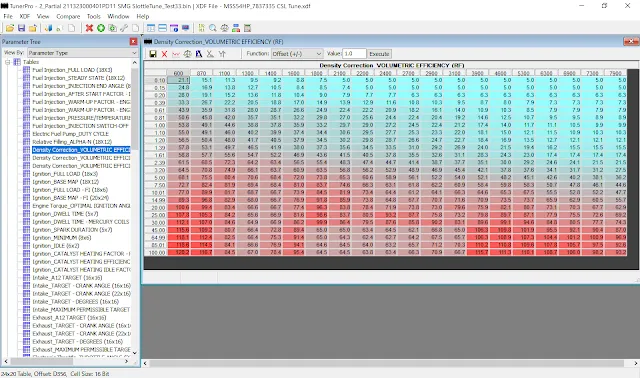Save table with the black floppy icon
Screen dimensions: 640x378
153,54
